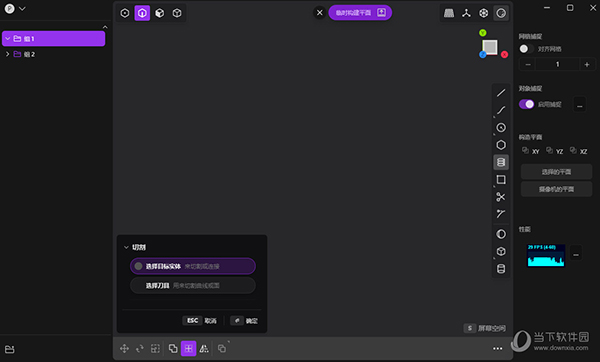Select the 组 1 group row

click(x=54, y=39)
